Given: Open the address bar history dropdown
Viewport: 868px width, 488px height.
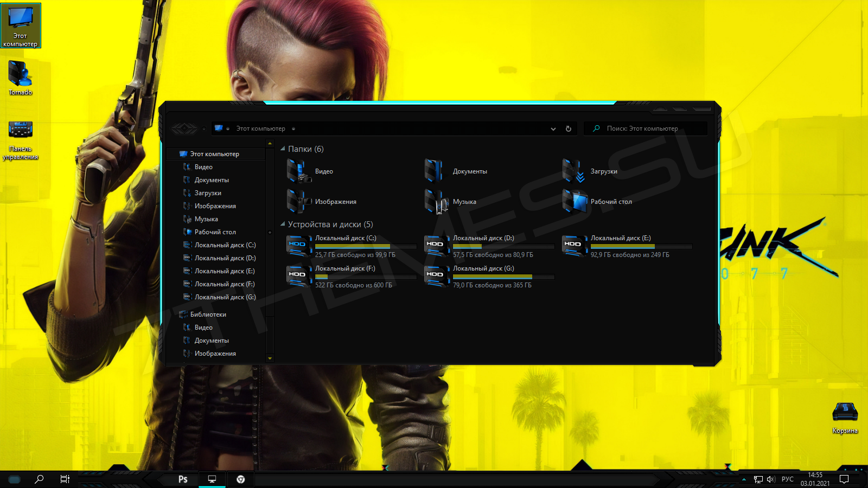Looking at the screenshot, I should (553, 129).
